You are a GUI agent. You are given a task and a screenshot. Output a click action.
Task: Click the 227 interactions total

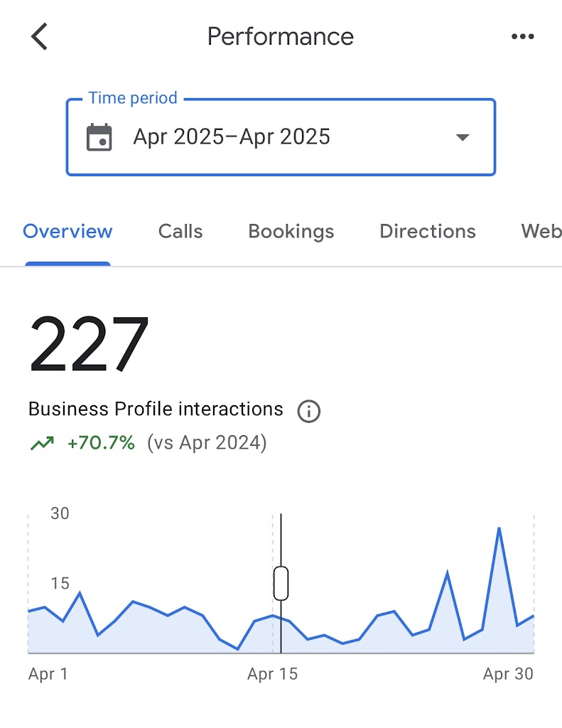point(89,343)
